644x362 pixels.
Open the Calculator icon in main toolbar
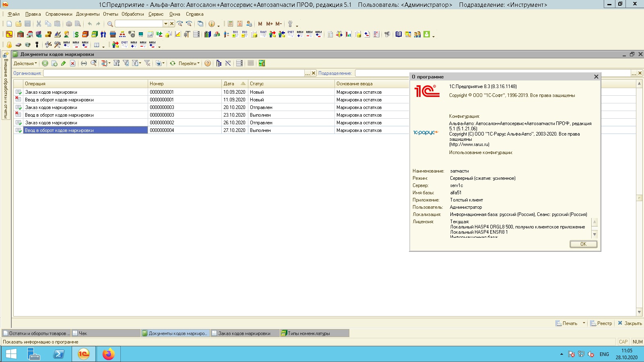pos(230,24)
